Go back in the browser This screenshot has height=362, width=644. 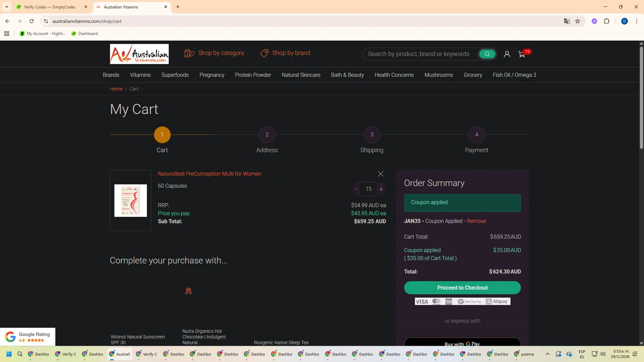point(7,21)
